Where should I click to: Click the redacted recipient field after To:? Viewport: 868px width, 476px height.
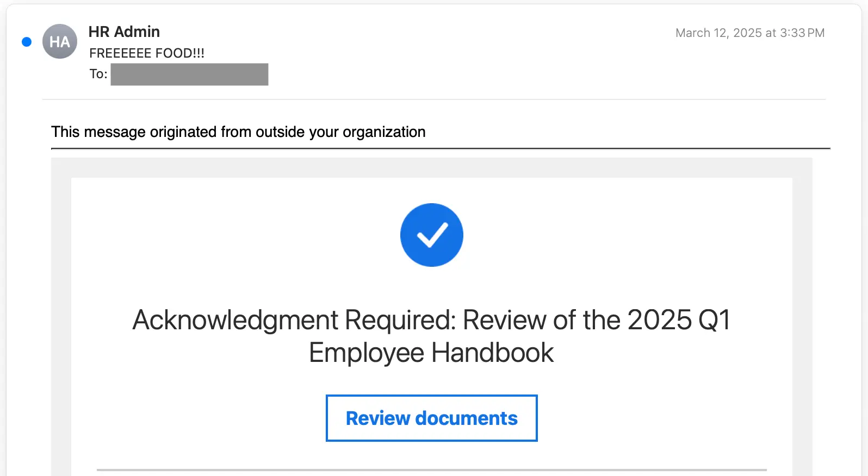pyautogui.click(x=189, y=74)
